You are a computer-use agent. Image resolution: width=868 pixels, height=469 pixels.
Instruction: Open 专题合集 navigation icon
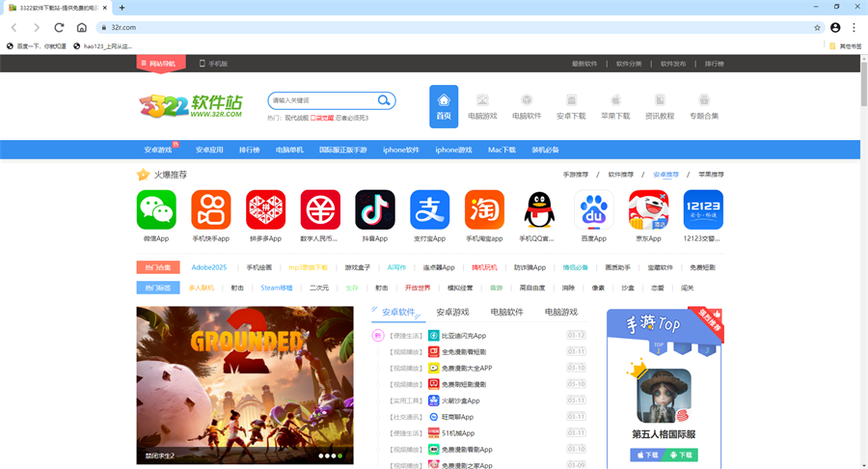704,106
